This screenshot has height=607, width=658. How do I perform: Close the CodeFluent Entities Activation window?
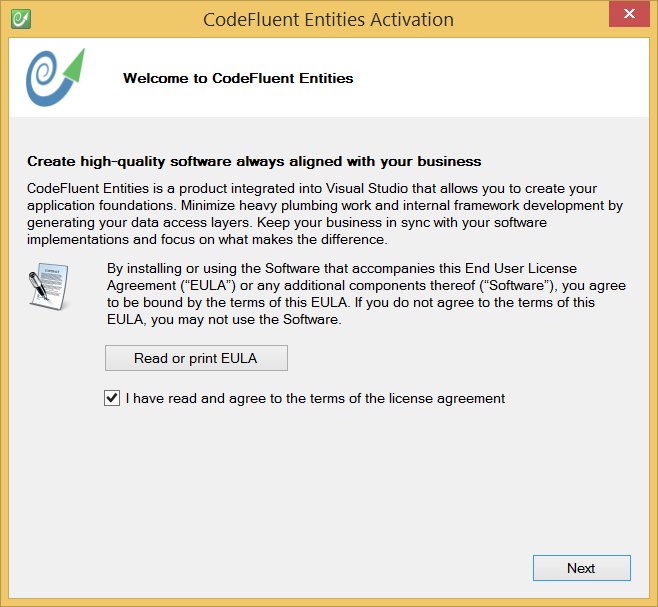tap(627, 16)
